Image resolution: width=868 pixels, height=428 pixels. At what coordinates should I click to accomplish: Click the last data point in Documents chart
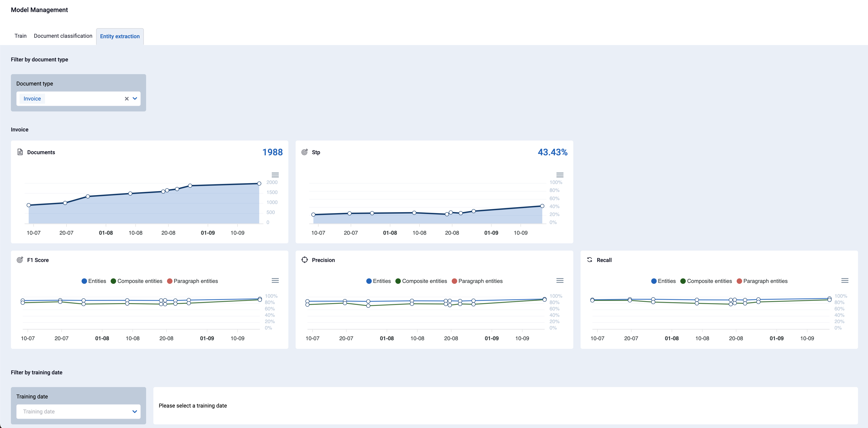coord(259,184)
